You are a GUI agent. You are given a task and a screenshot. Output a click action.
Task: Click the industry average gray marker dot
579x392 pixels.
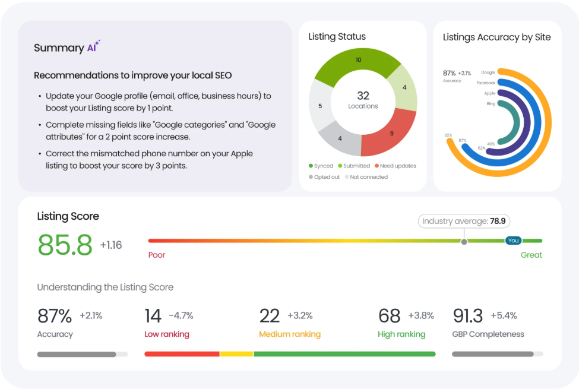pyautogui.click(x=464, y=242)
